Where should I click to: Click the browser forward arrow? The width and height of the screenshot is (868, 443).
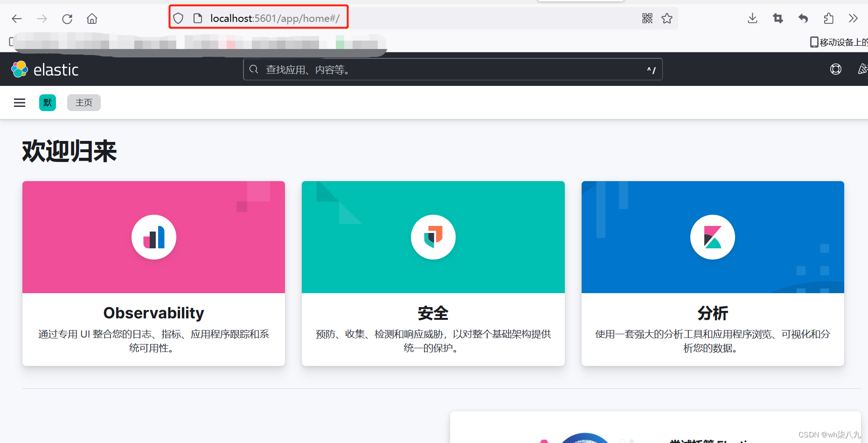click(42, 19)
